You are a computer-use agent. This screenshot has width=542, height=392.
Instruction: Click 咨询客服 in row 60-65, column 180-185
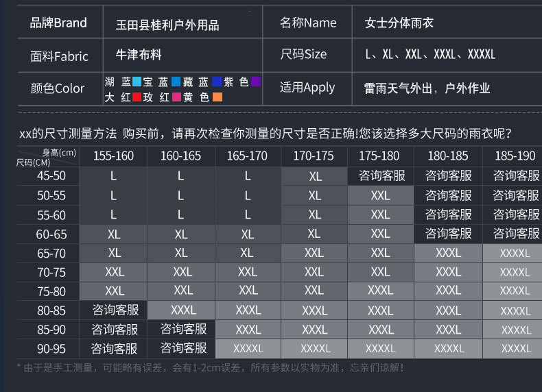click(448, 234)
